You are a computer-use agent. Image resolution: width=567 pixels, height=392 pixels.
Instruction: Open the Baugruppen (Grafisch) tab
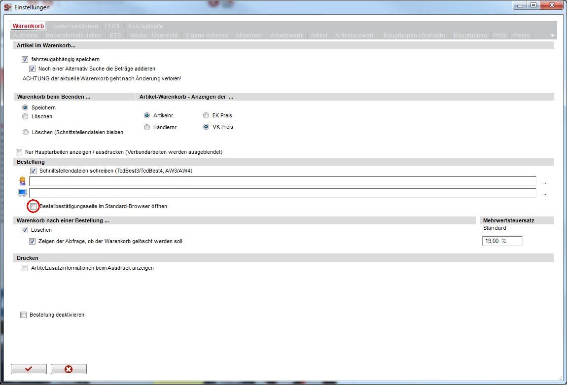point(414,36)
